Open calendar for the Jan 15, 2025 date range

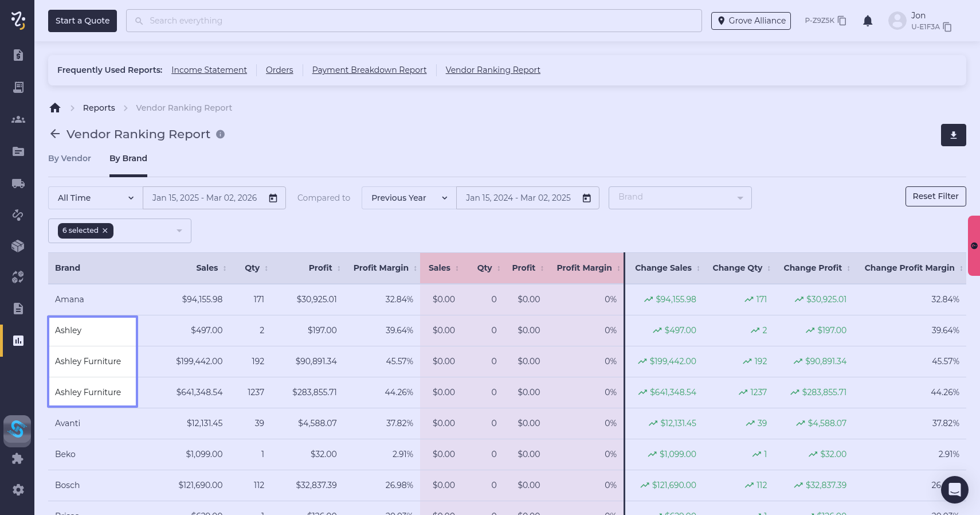(x=273, y=198)
